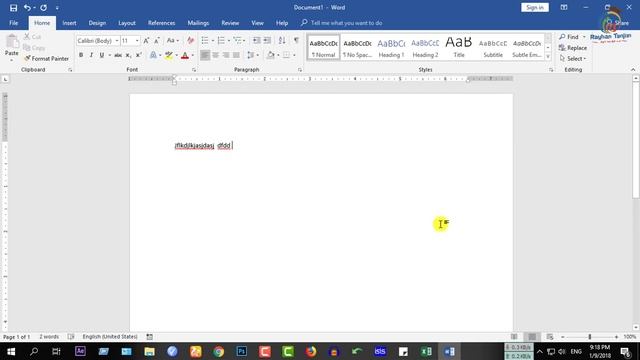Open Paragraph dialog launcher
The width and height of the screenshot is (640, 360).
tap(300, 70)
